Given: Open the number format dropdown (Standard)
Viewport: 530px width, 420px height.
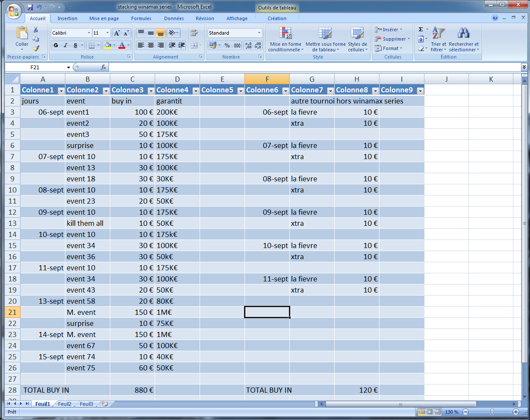Looking at the screenshot, I should pos(259,33).
